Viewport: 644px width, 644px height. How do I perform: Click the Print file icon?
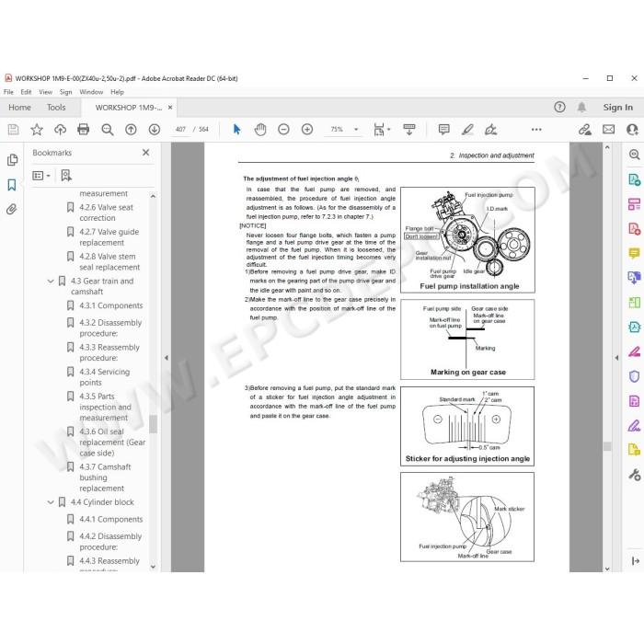click(x=84, y=130)
